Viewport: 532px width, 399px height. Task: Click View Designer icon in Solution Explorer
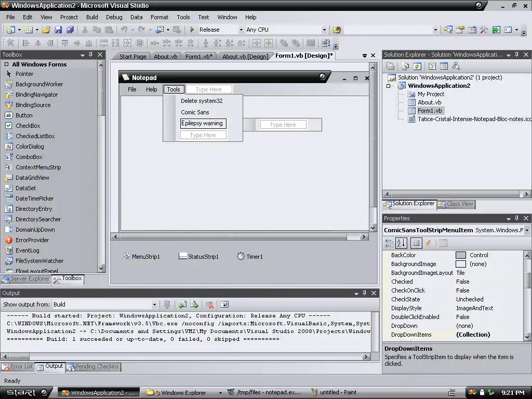(x=444, y=66)
